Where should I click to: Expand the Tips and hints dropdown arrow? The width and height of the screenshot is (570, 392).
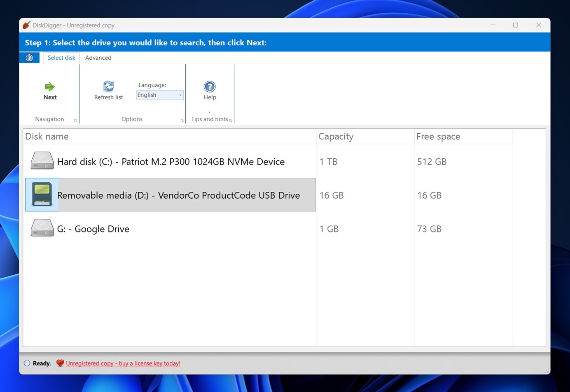pyautogui.click(x=210, y=112)
